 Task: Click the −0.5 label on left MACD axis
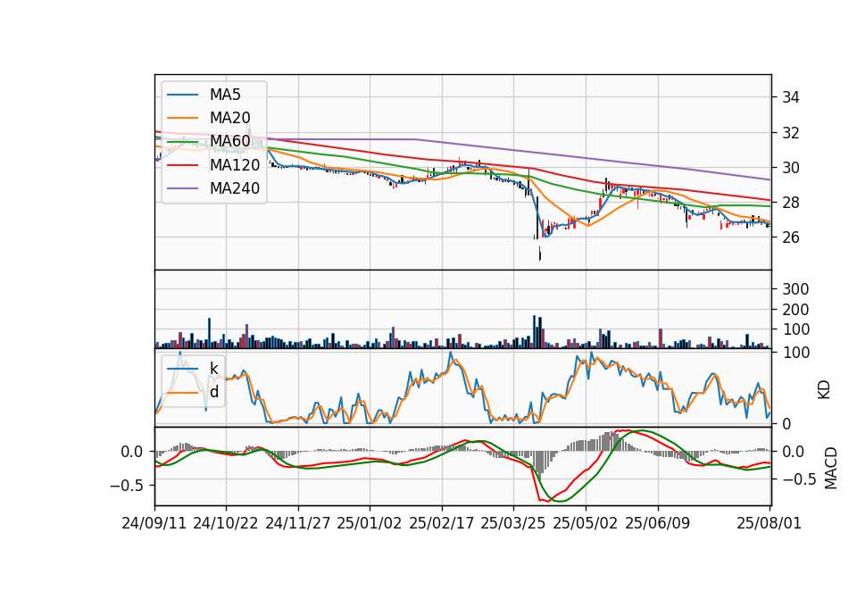(126, 486)
